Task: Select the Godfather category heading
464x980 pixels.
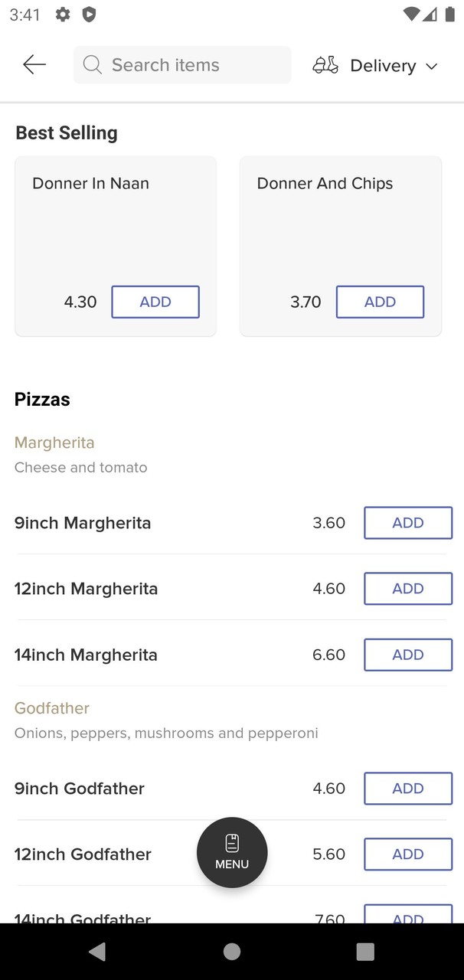Action: (x=52, y=708)
